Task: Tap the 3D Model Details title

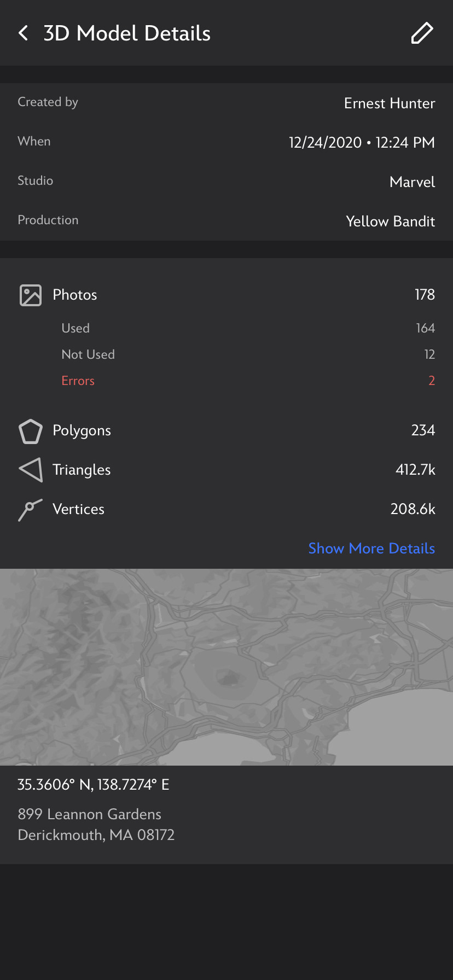Action: (127, 33)
